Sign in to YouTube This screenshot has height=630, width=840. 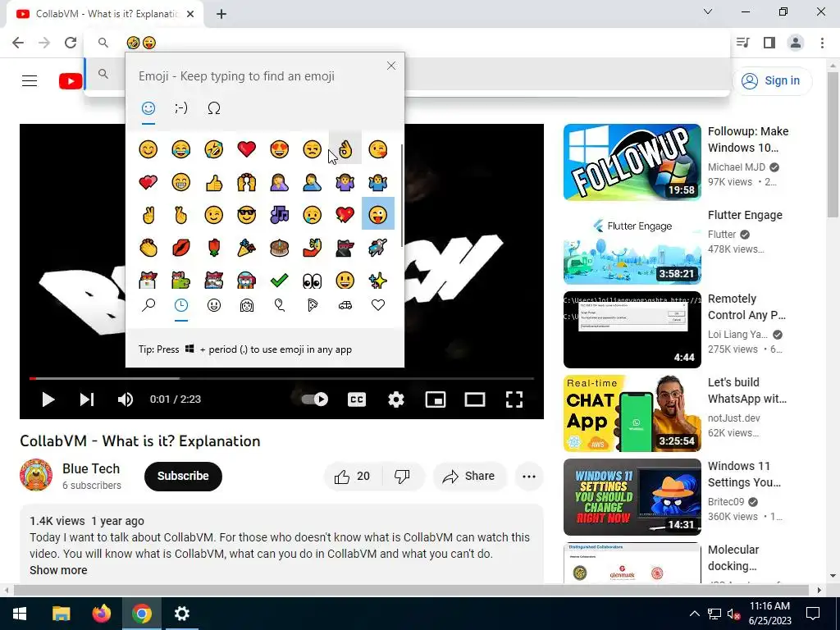[772, 81]
